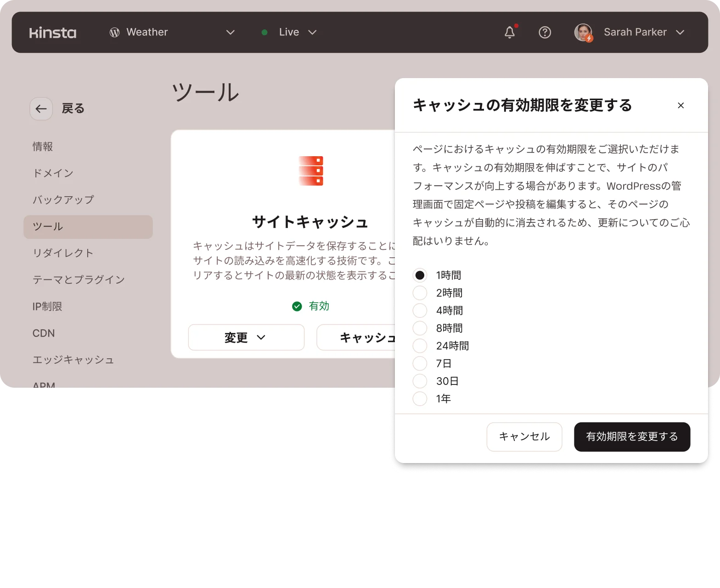Click the back arrow button
The image size is (720, 588).
41,109
